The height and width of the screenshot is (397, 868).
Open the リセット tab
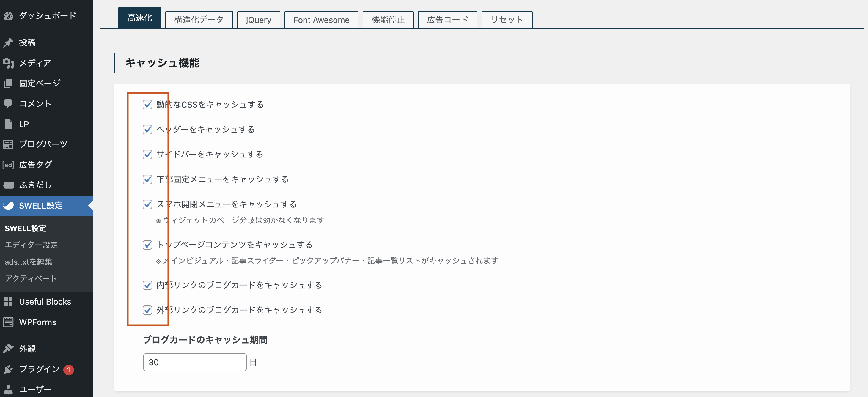(507, 20)
